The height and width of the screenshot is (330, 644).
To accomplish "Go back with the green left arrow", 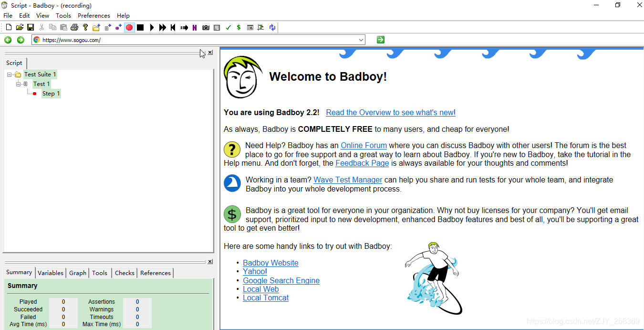I will click(x=8, y=40).
